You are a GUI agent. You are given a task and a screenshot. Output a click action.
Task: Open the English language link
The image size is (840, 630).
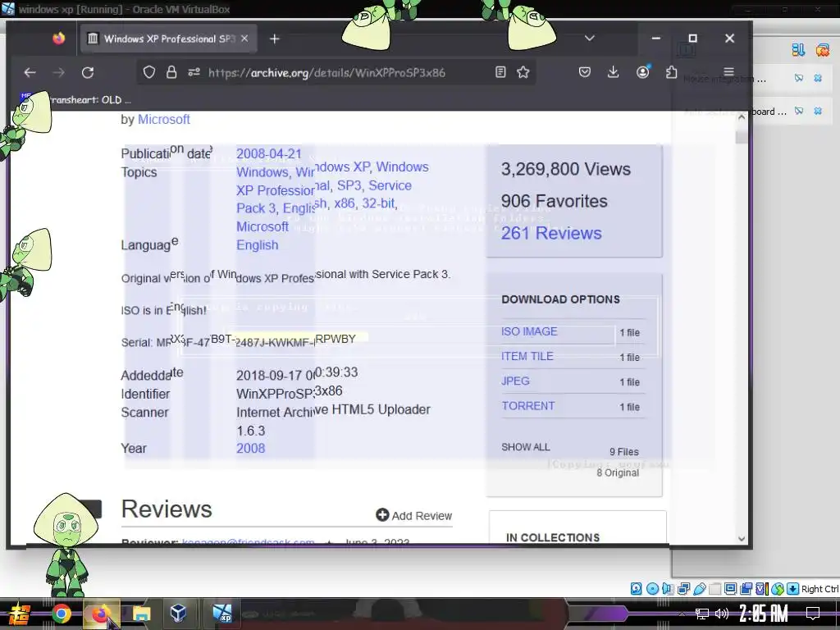point(257,244)
